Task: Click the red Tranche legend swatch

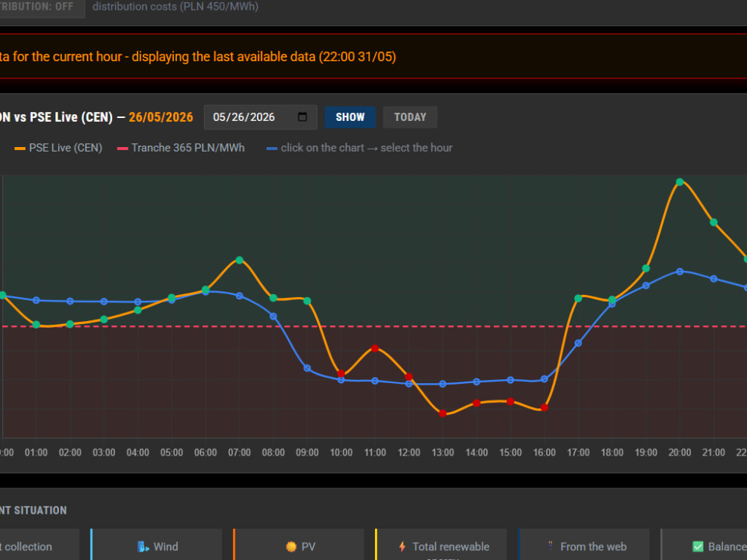Action: (x=123, y=149)
